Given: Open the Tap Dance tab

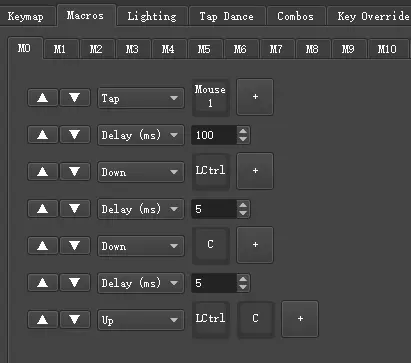Looking at the screenshot, I should (227, 16).
